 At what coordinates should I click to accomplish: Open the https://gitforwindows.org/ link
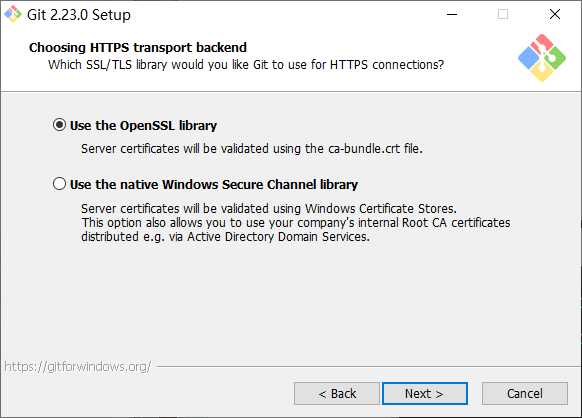tap(78, 367)
